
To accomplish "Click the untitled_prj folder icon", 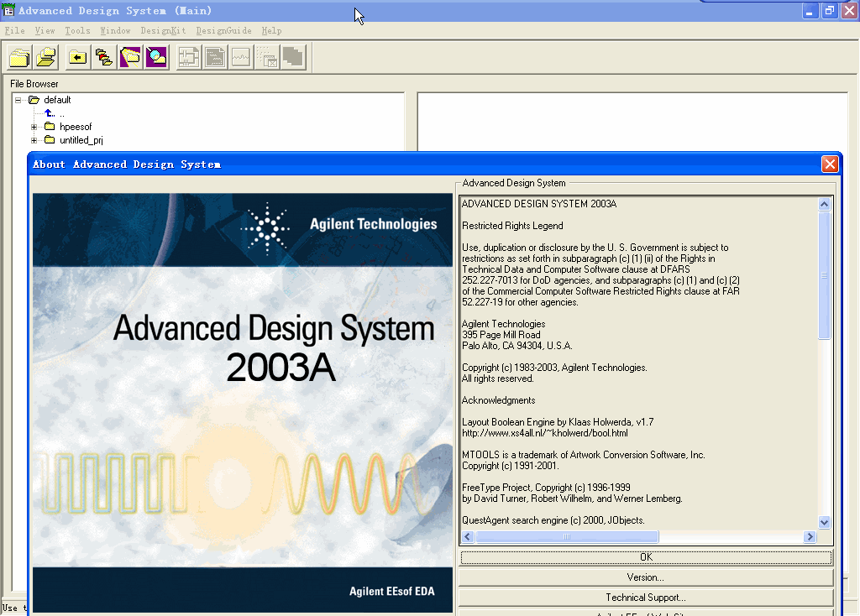I will [x=50, y=140].
